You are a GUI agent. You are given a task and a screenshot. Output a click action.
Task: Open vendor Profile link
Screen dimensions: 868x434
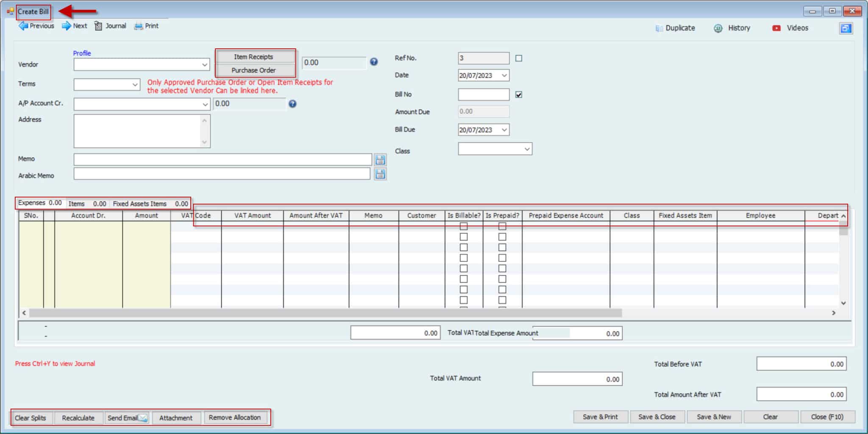coord(82,53)
